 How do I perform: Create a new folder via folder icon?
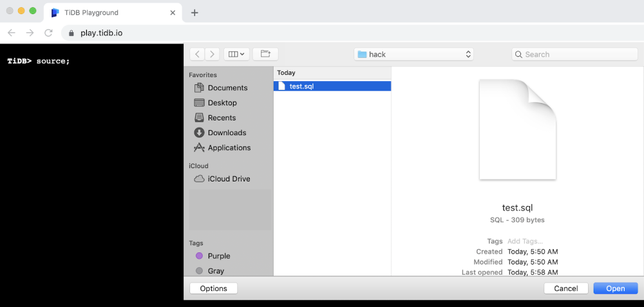(265, 55)
